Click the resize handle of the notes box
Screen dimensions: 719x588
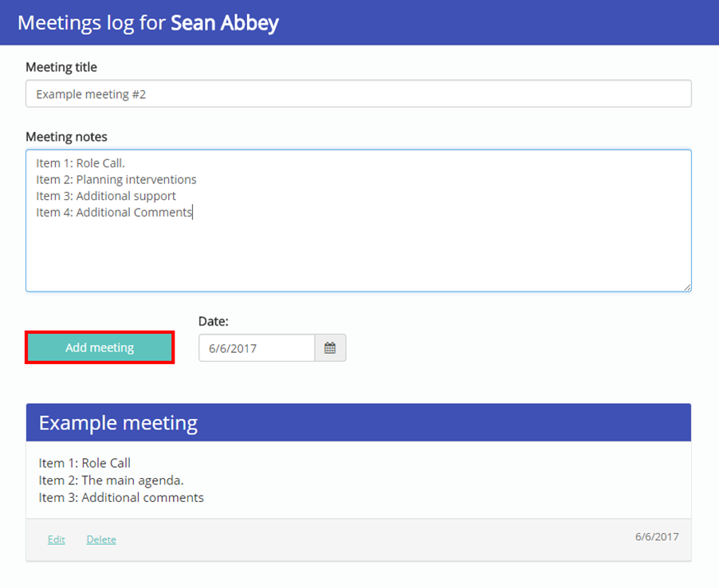687,287
